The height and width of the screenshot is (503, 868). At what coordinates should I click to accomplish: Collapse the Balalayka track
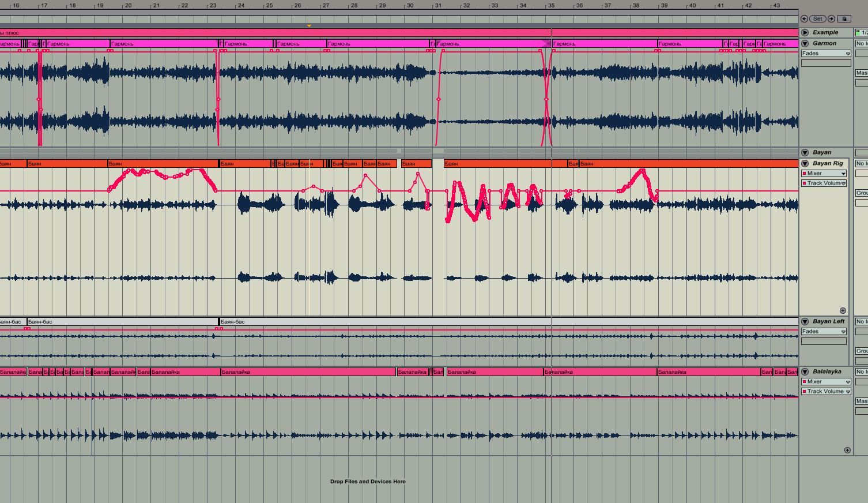805,371
